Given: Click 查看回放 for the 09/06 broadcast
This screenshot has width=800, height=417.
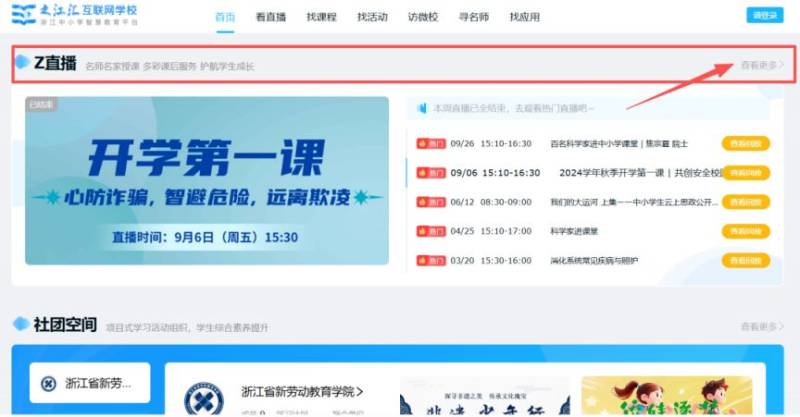Looking at the screenshot, I should pyautogui.click(x=746, y=173).
